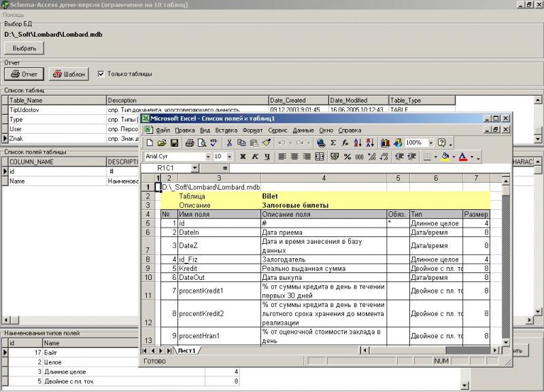Cut selection with the scissors icon
544x392 pixels.
pyautogui.click(x=229, y=143)
